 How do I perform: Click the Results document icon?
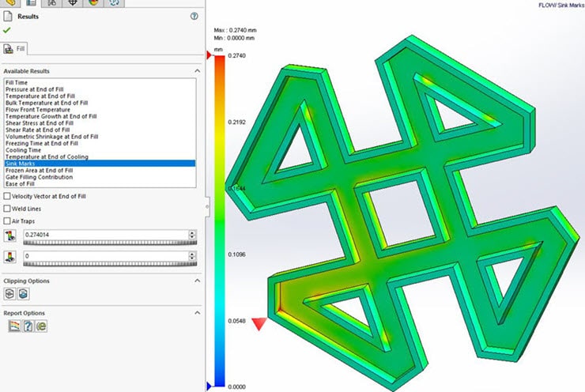pyautogui.click(x=8, y=16)
